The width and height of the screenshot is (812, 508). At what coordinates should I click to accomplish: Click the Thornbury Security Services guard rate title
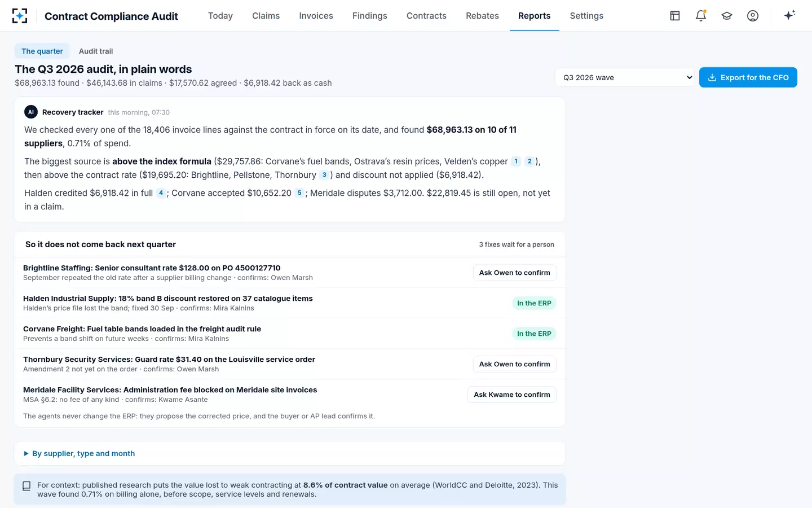coord(169,360)
